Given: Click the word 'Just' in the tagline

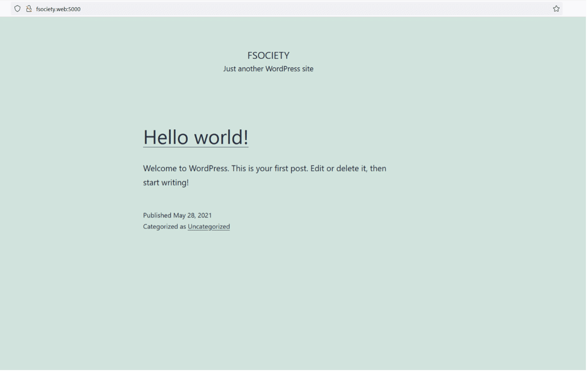Looking at the screenshot, I should point(229,69).
